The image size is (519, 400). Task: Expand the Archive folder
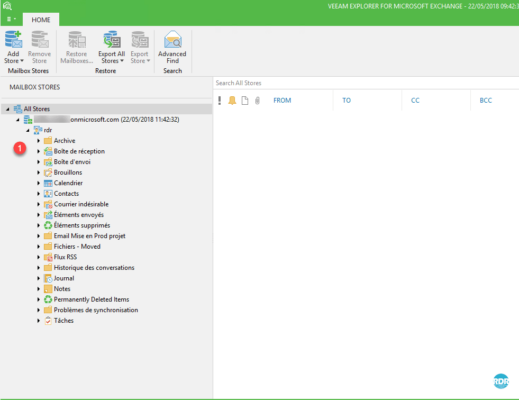tap(38, 141)
